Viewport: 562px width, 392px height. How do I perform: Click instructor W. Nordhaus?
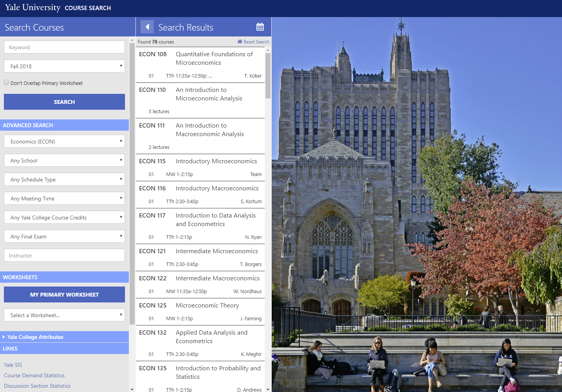pyautogui.click(x=248, y=292)
